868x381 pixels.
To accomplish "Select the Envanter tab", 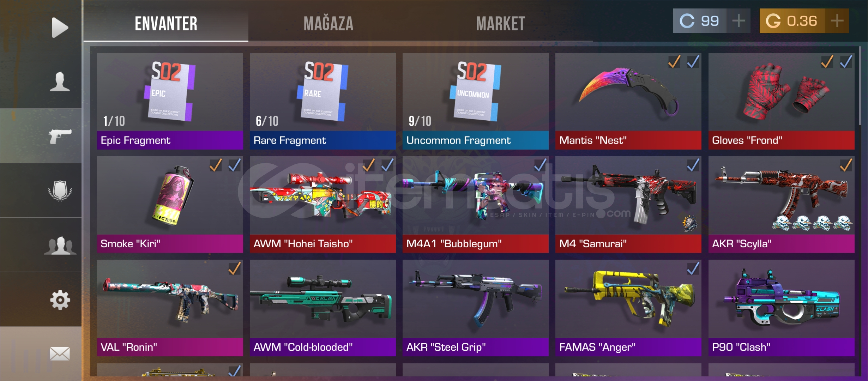I will point(166,24).
